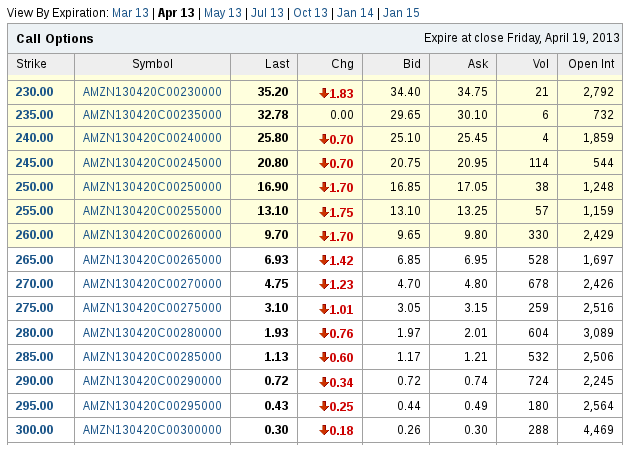Click symbol AMZN130420C00235000
This screenshot has width=630, height=449.
152,115
